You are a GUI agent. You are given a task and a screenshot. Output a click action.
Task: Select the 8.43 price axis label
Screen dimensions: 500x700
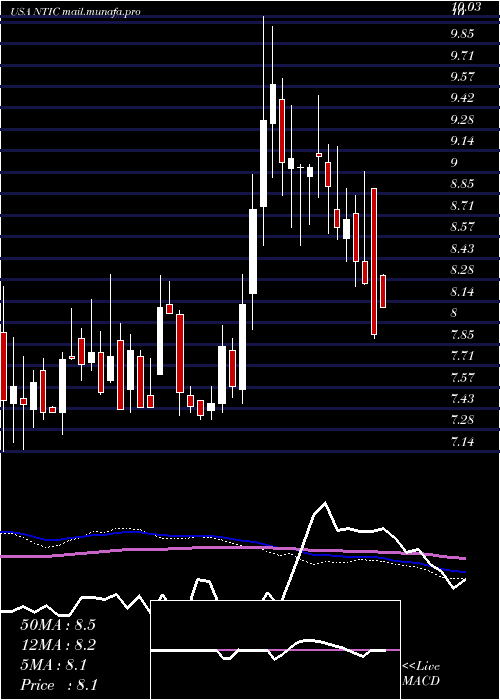pos(462,249)
